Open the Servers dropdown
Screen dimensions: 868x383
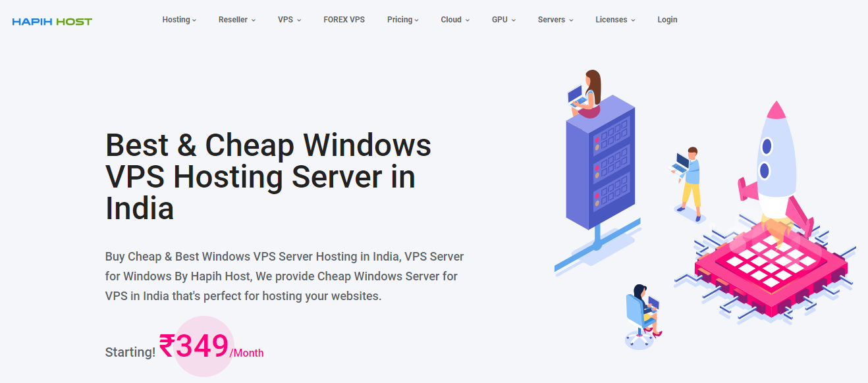(x=555, y=20)
